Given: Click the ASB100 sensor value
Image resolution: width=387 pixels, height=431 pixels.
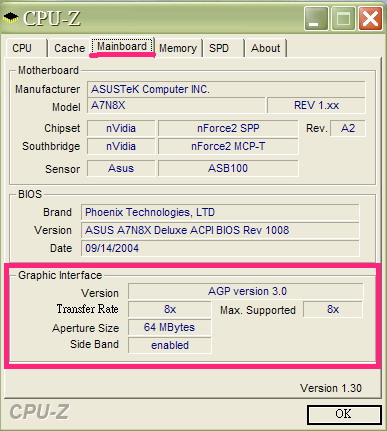Looking at the screenshot, I should [x=228, y=168].
